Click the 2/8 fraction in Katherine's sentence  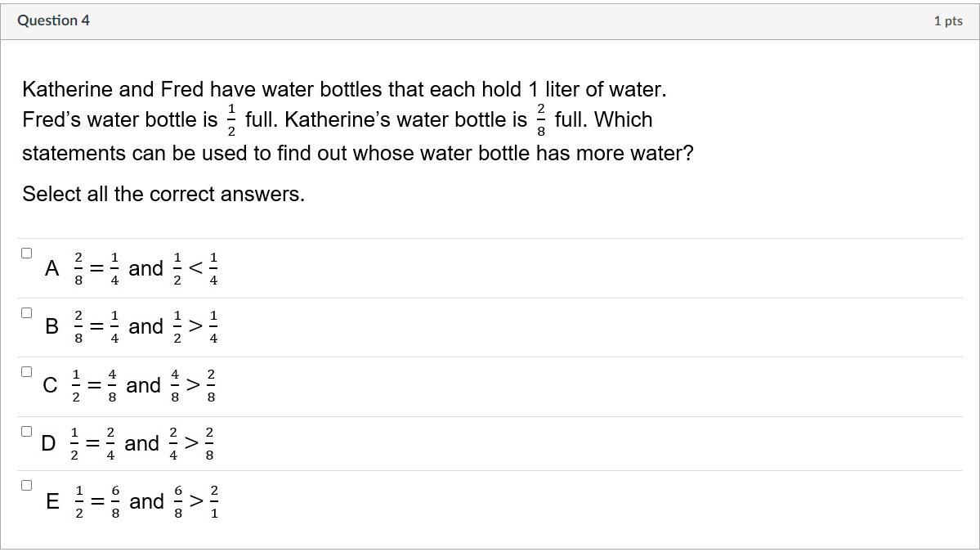coord(540,120)
